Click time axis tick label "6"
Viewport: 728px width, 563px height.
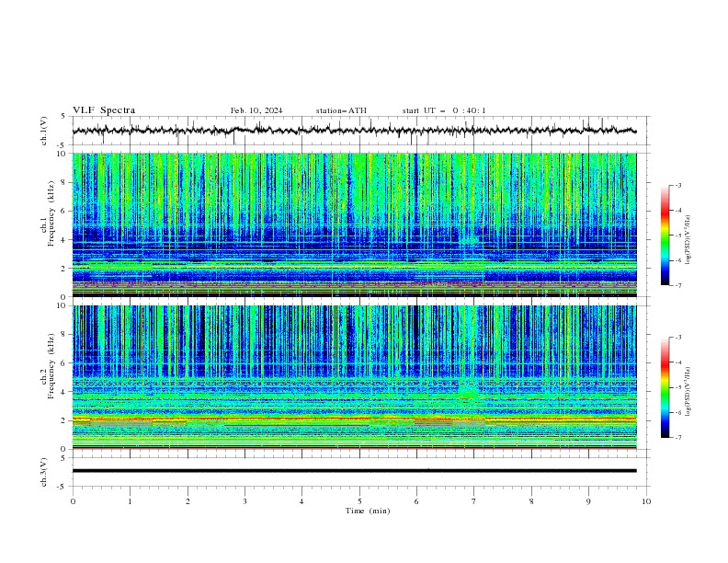pyautogui.click(x=416, y=501)
